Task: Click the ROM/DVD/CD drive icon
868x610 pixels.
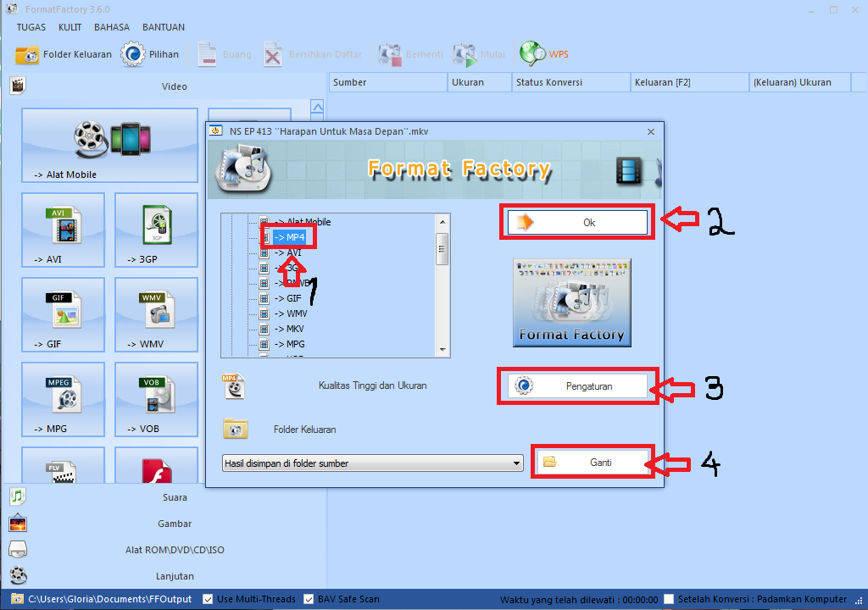Action: pos(18,549)
